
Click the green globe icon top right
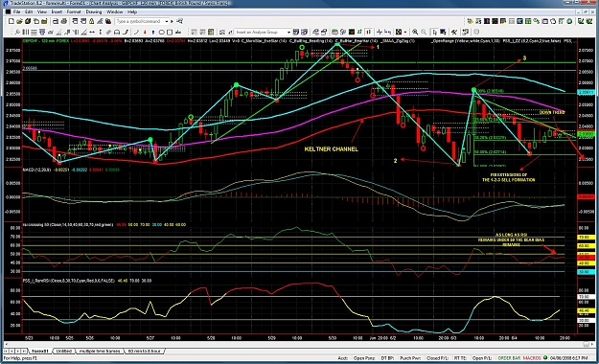[x=569, y=21]
